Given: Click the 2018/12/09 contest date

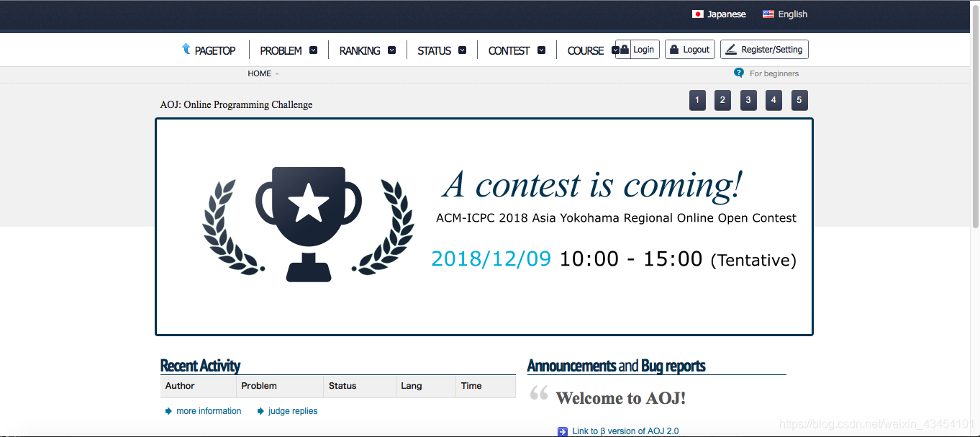Looking at the screenshot, I should (x=491, y=259).
